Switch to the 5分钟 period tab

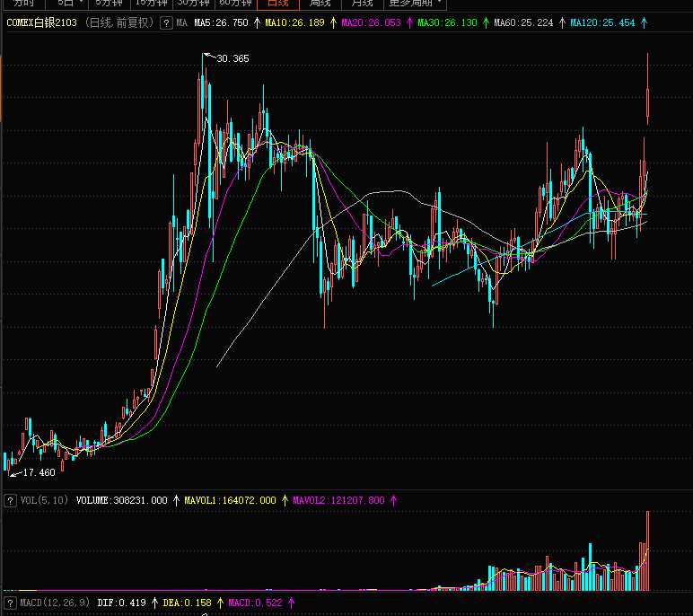coord(110,4)
